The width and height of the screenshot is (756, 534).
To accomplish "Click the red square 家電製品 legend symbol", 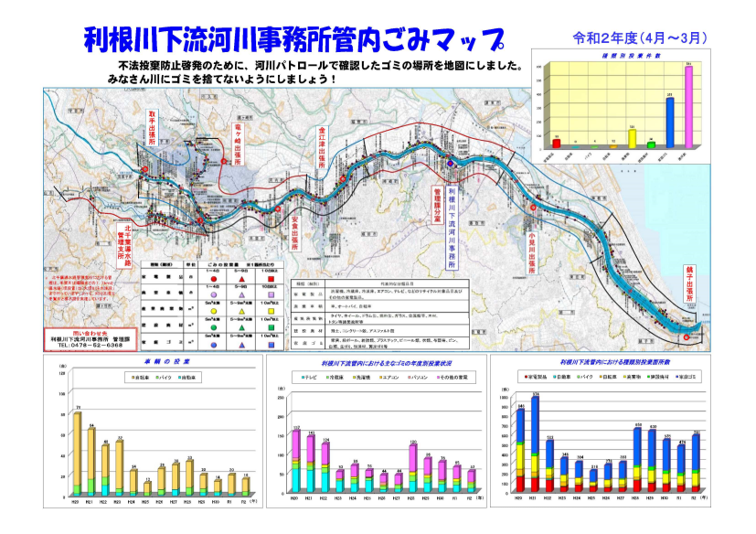I will click(271, 279).
